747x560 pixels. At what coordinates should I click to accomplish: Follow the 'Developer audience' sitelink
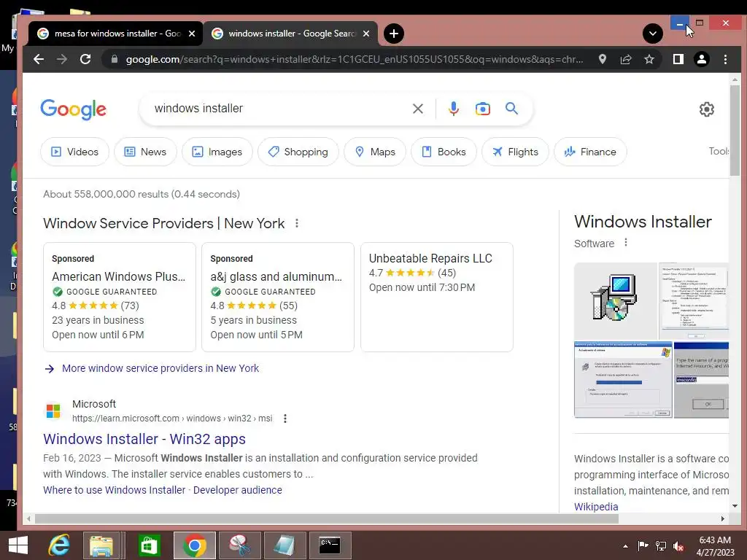coord(238,490)
